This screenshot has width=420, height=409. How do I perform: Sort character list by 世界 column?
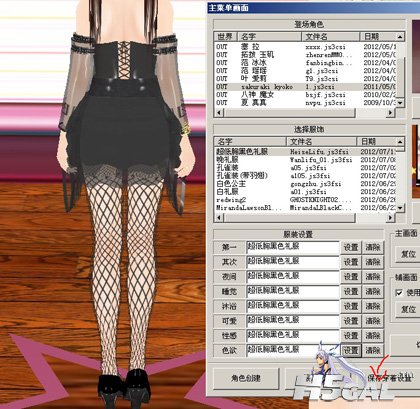226,36
